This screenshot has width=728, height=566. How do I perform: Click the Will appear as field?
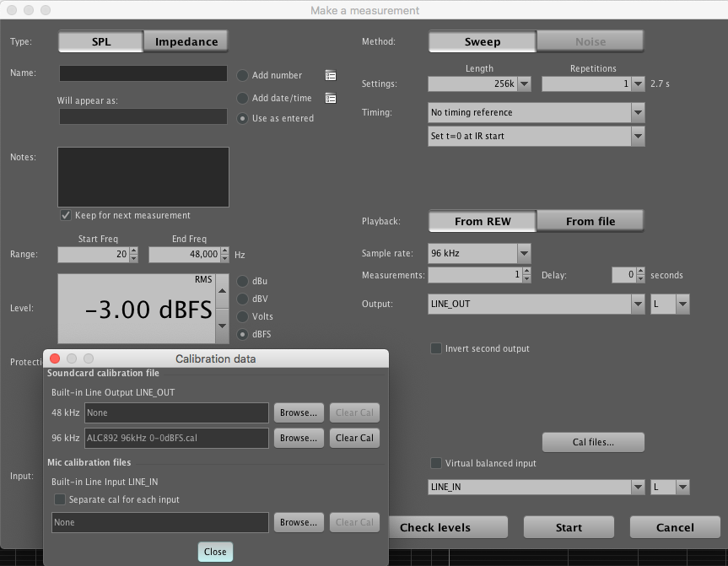pos(143,116)
